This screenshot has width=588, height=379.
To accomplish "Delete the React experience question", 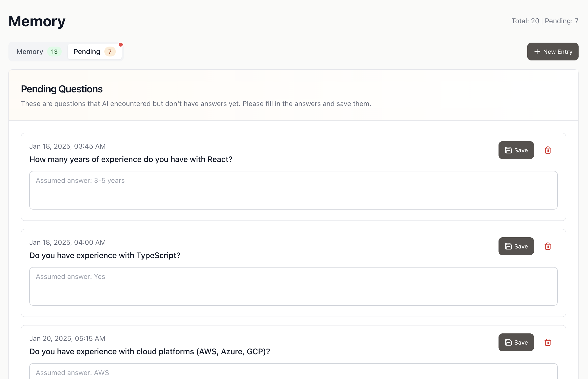I will pyautogui.click(x=548, y=150).
